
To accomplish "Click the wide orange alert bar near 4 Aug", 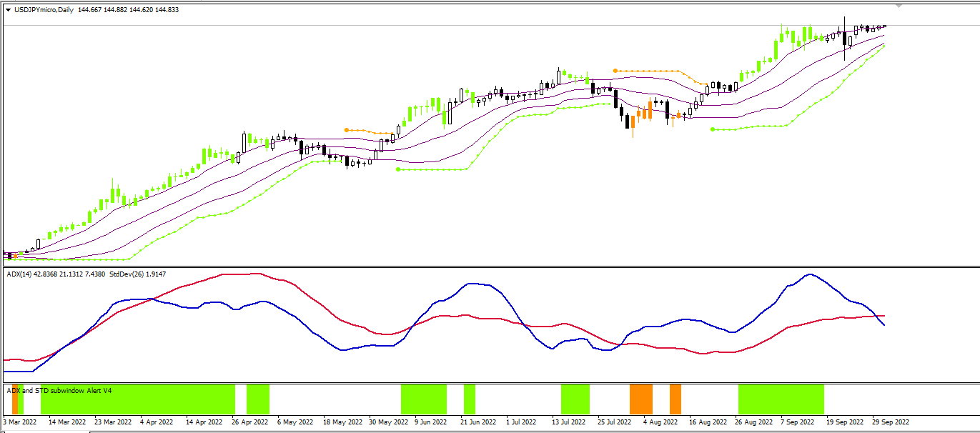I will [x=641, y=399].
